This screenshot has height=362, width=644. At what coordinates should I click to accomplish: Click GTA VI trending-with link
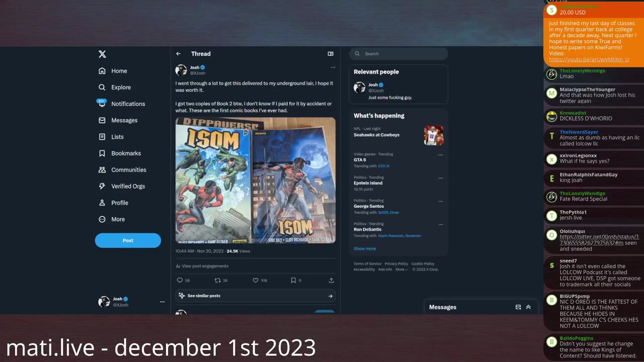tap(383, 166)
